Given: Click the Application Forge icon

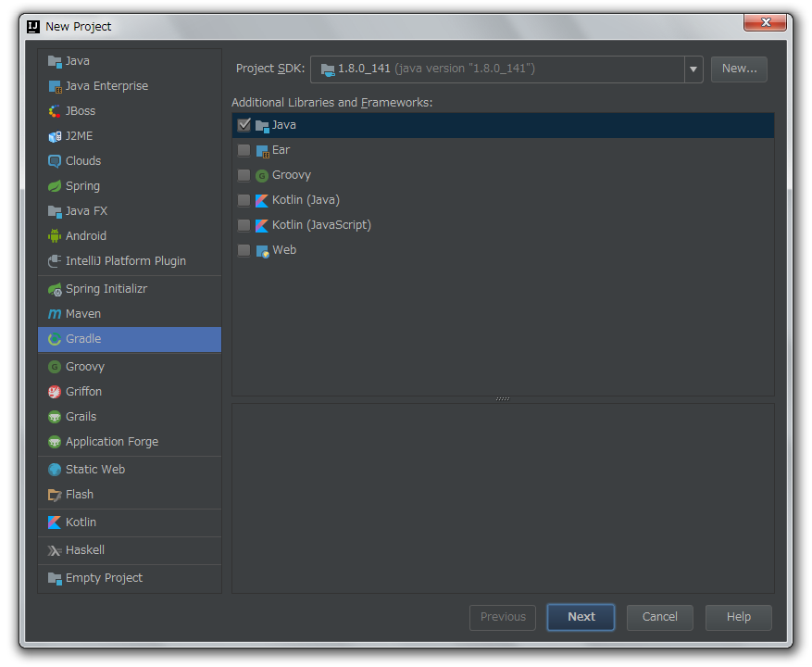Looking at the screenshot, I should [x=55, y=442].
